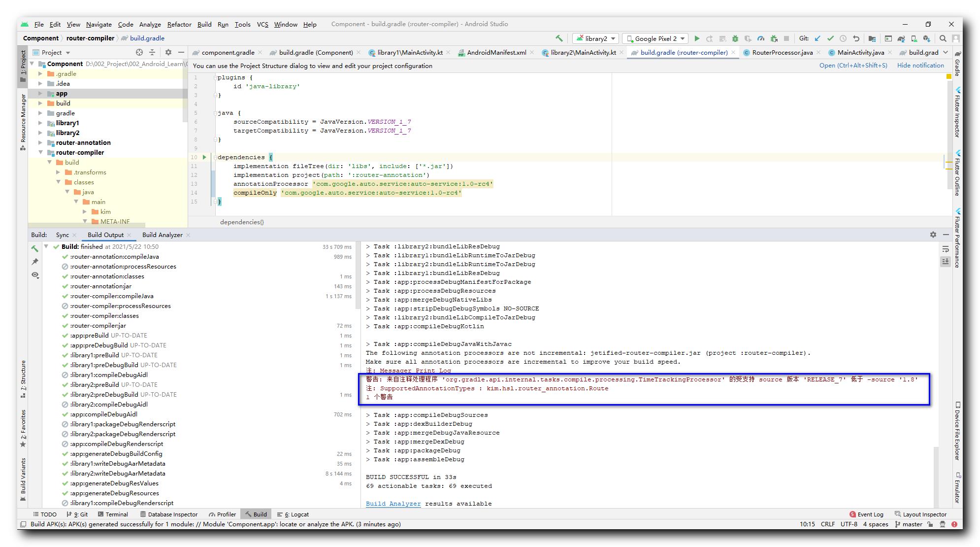Show hidden editor tabs chevron
Viewport: 980px width, 547px height.
(x=946, y=52)
